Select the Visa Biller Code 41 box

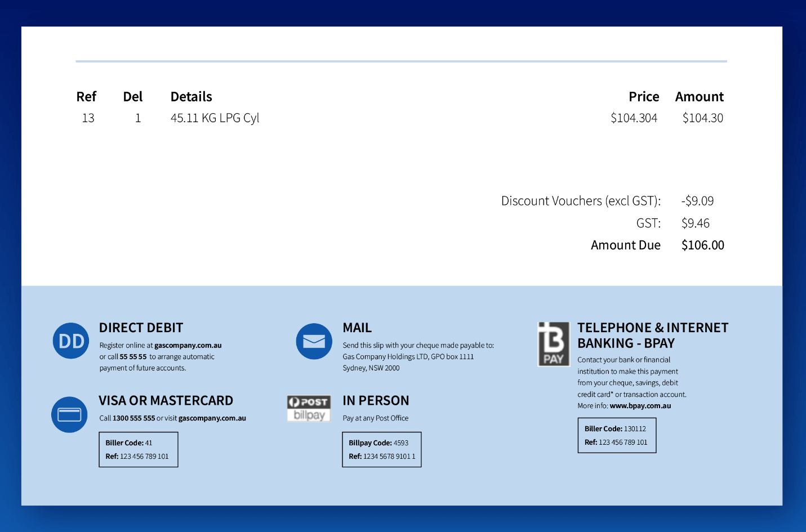click(x=138, y=449)
